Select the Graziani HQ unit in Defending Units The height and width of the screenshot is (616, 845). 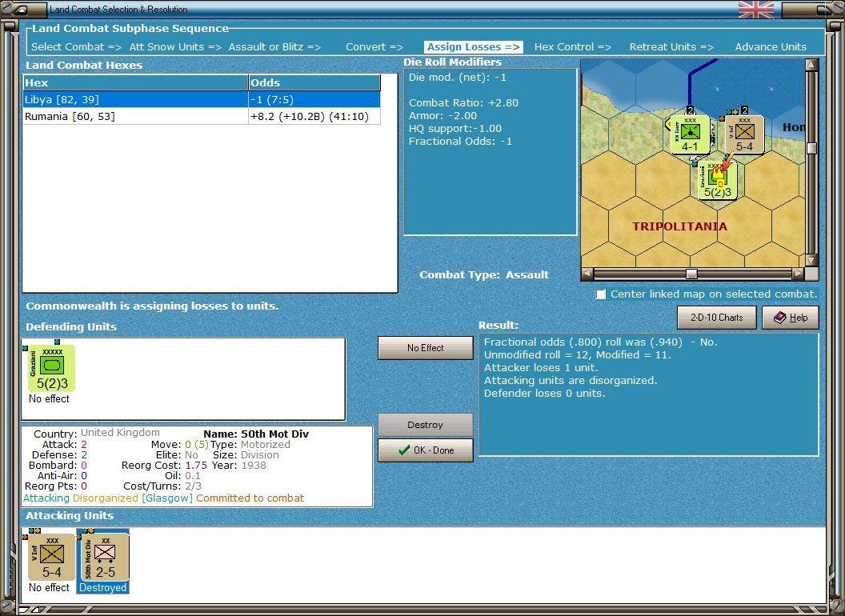pyautogui.click(x=51, y=368)
